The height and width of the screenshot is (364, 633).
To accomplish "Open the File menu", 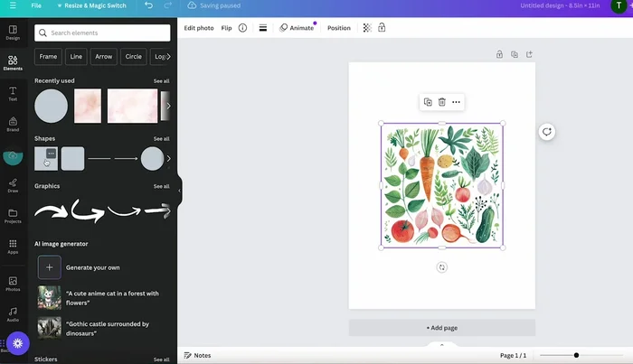I will point(36,5).
